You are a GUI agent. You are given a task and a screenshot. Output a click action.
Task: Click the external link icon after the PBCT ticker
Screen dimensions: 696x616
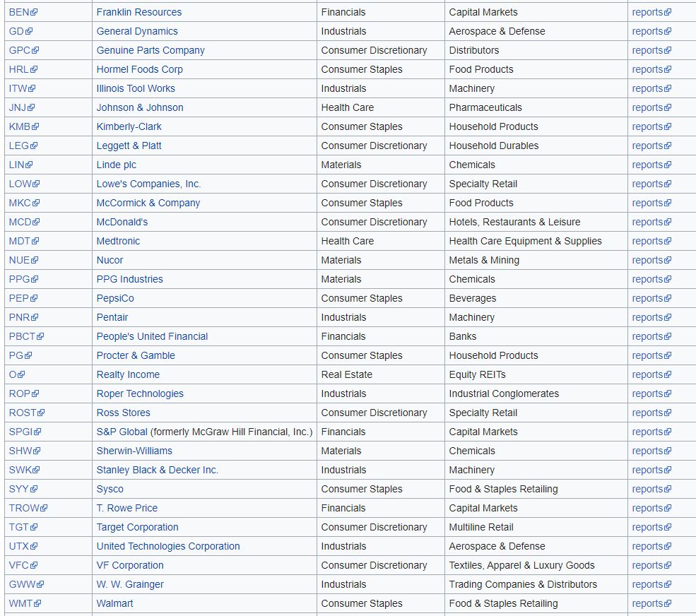point(40,337)
